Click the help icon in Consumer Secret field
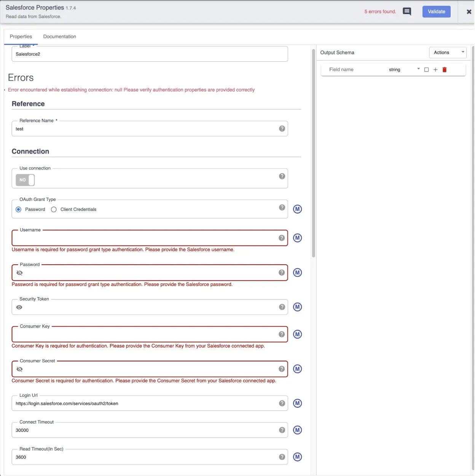The image size is (475, 476). click(x=282, y=369)
